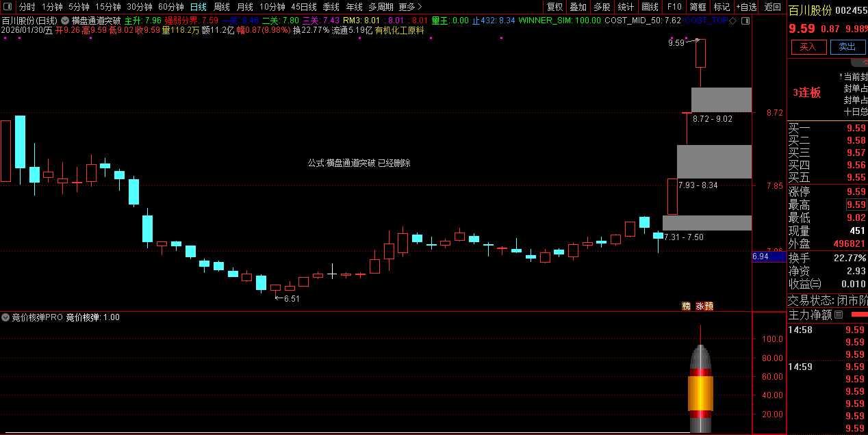The height and width of the screenshot is (435, 868).
Task: Click the F10 company info button
Action: pyautogui.click(x=674, y=7)
